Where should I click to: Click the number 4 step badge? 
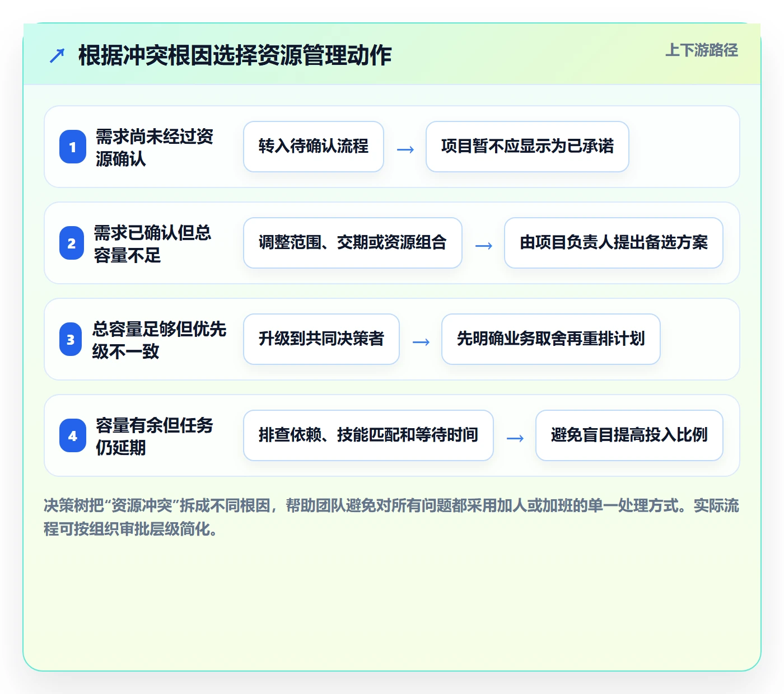tap(73, 435)
